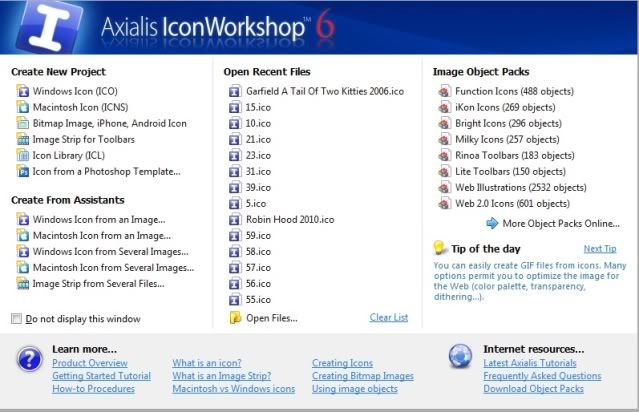Open recent file 57.ico

pos(258,267)
